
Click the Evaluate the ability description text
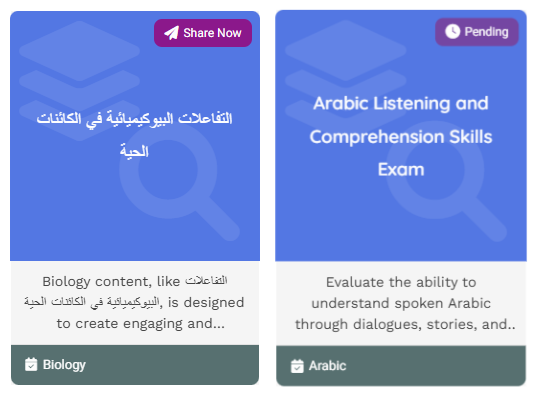pyautogui.click(x=401, y=303)
